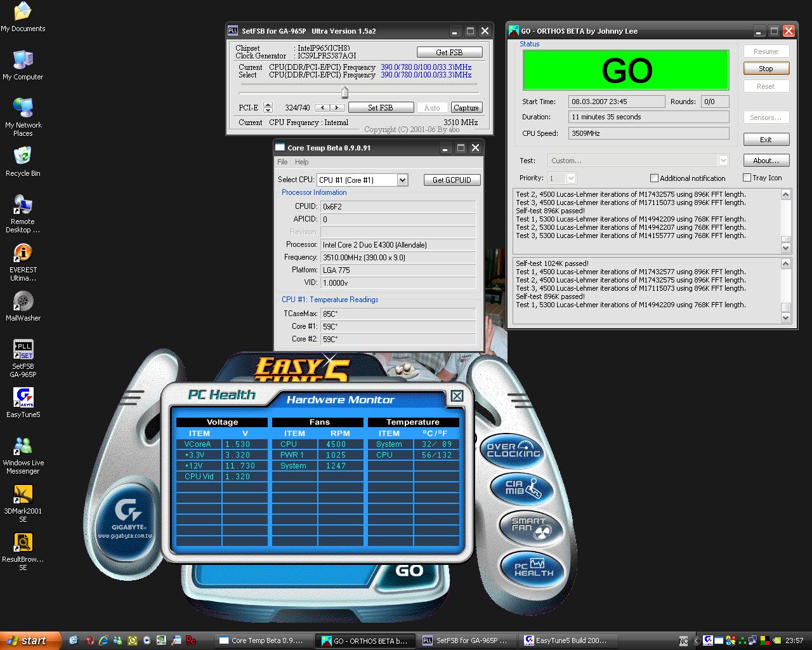The image size is (812, 650).
Task: Click the SetFSB frequency slider thumb
Action: click(x=345, y=93)
